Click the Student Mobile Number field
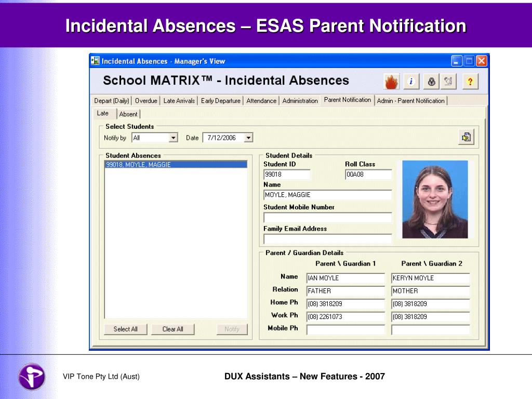Screen dimensions: 532x399 coord(328,218)
